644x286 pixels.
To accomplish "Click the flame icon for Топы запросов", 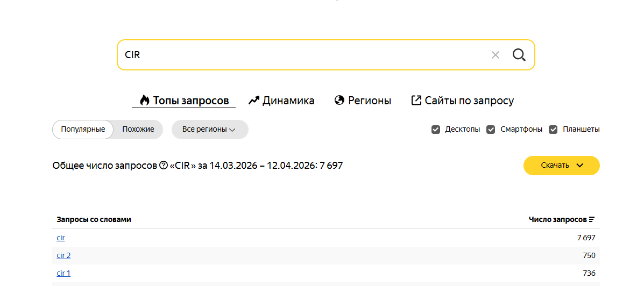I will pos(144,101).
